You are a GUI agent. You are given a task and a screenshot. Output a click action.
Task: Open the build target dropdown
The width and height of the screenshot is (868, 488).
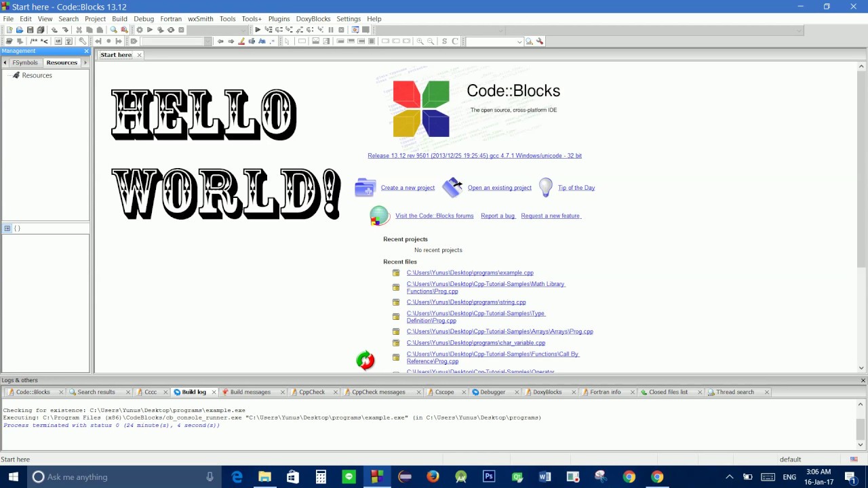[217, 30]
